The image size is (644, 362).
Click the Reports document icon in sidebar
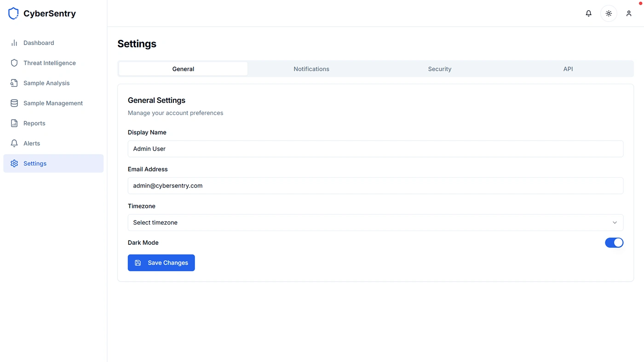14,123
